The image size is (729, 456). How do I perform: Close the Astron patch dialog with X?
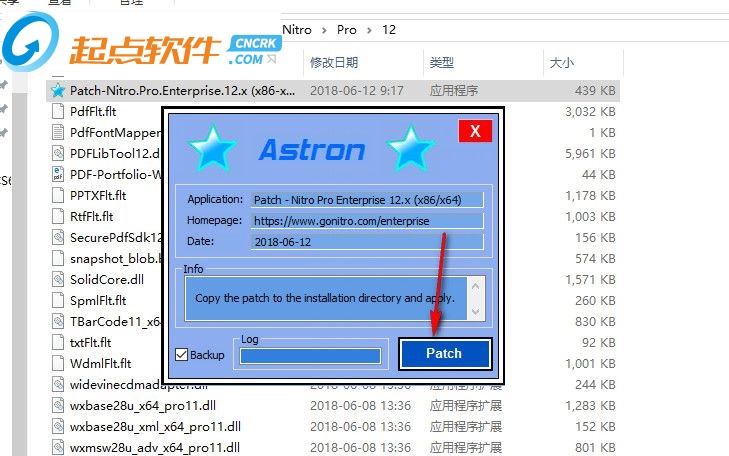click(475, 131)
